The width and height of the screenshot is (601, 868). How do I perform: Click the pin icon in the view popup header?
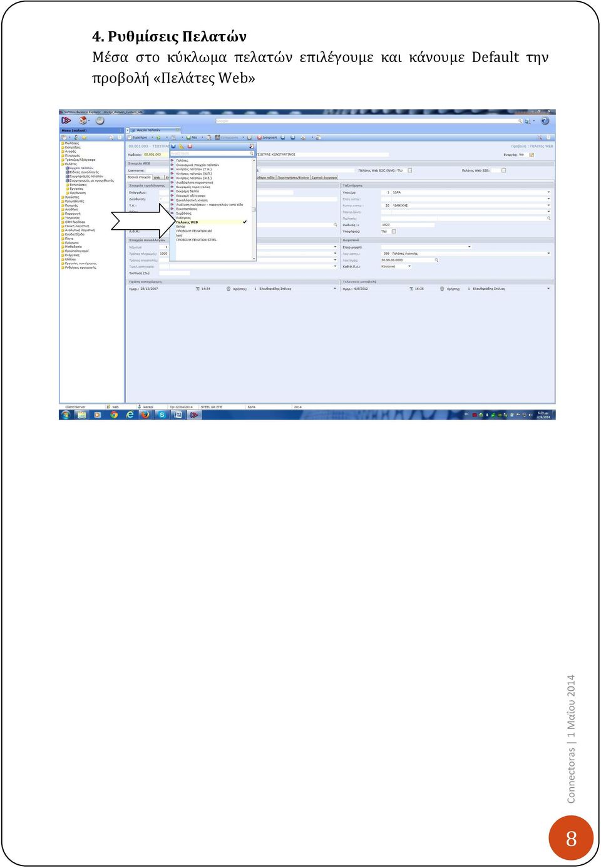tap(252, 147)
